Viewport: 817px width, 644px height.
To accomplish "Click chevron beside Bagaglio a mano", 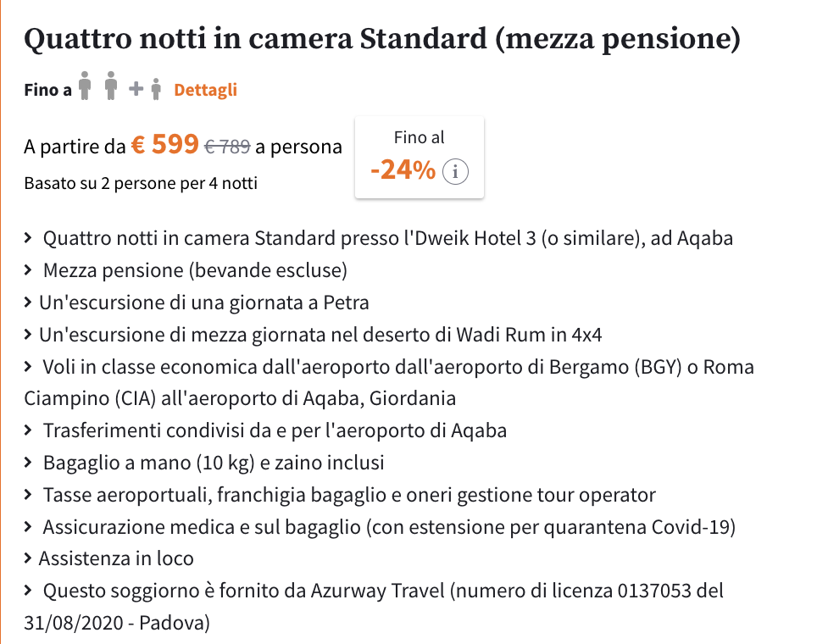I will coord(28,463).
